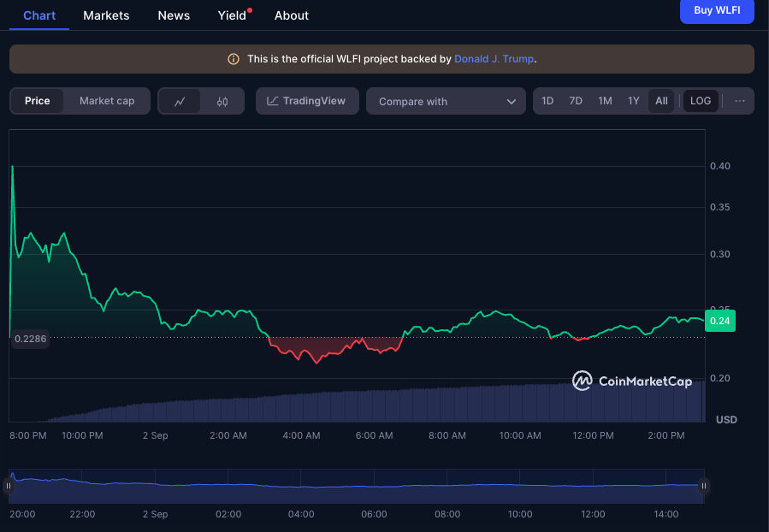Click the 2:00 AM time axis label

(228, 435)
